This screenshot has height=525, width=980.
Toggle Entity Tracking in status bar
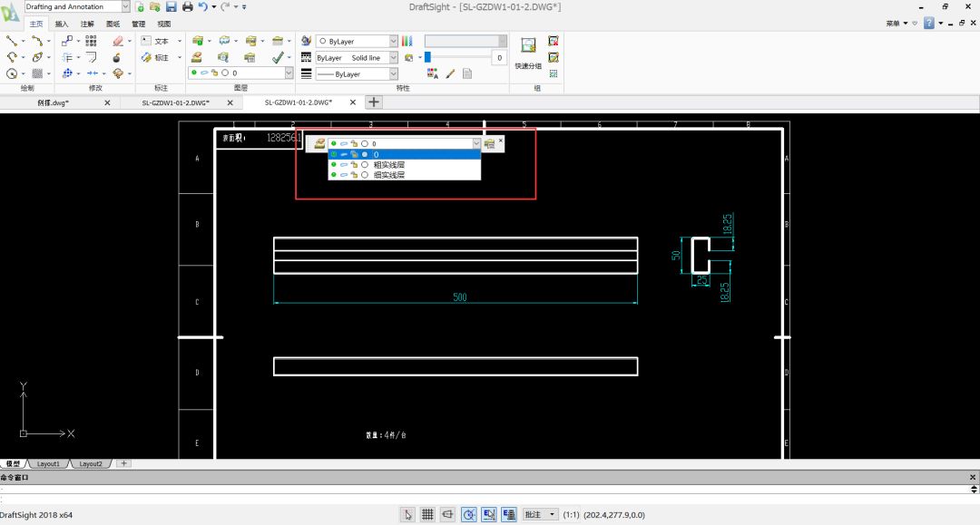click(x=509, y=514)
